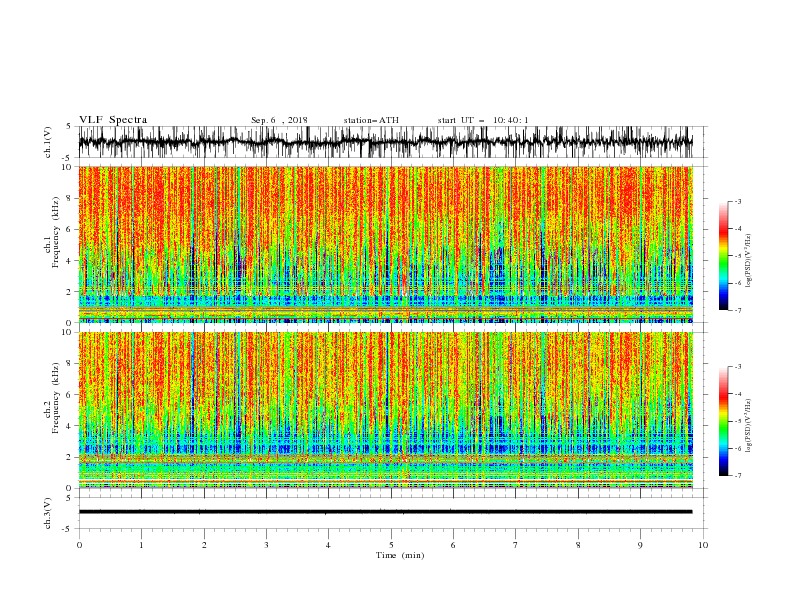Click the time-axis tick label "5"

(x=391, y=545)
